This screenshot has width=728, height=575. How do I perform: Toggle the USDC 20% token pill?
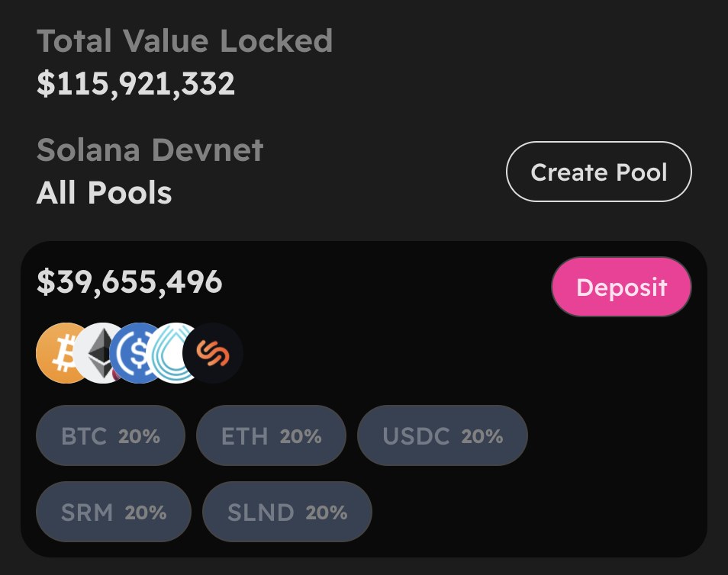[442, 435]
